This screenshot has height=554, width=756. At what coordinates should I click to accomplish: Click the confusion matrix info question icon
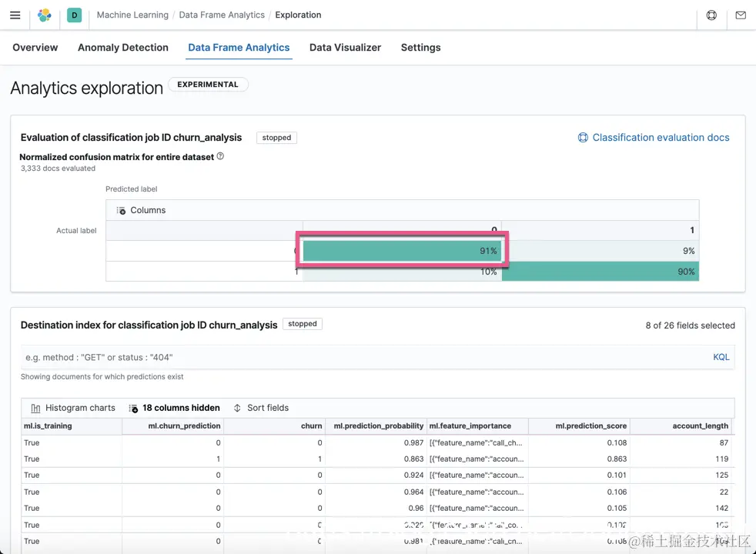coord(220,156)
